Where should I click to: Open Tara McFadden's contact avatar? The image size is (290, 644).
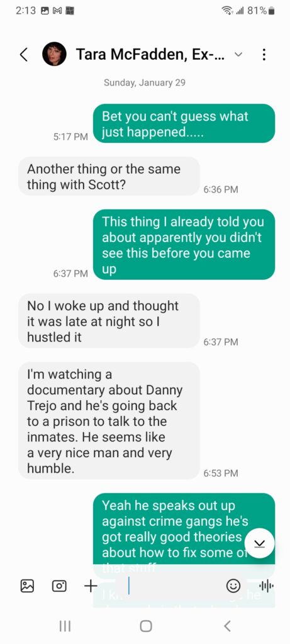click(54, 54)
